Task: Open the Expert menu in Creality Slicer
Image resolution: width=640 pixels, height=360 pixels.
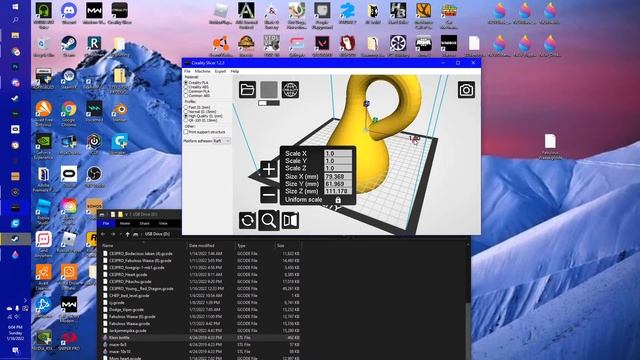Action: (220, 71)
